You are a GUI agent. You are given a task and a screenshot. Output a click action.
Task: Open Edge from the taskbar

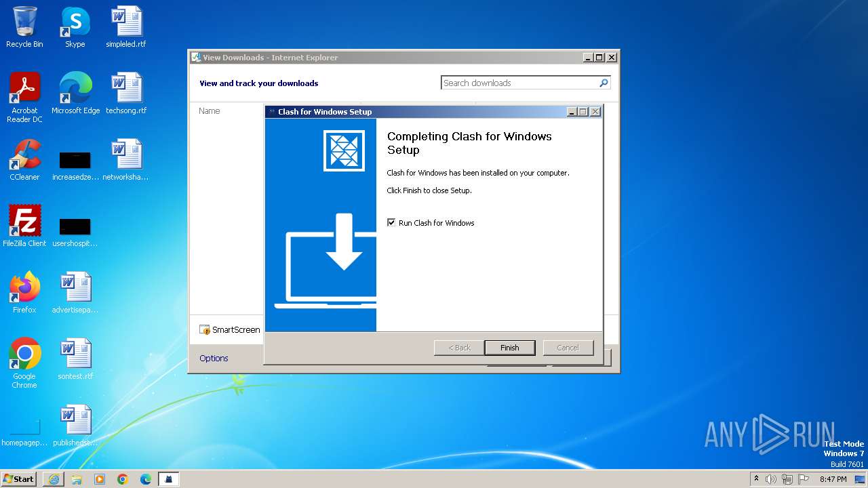point(146,479)
